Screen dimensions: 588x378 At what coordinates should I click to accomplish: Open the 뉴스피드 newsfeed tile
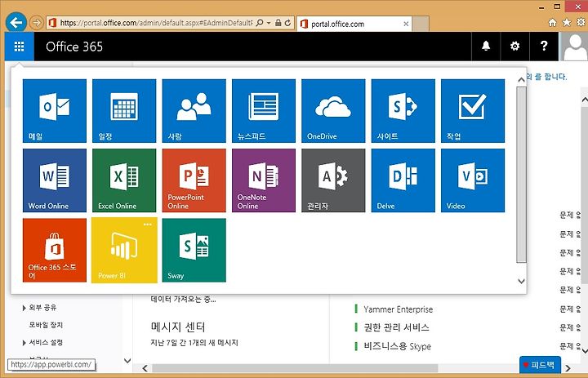(x=264, y=111)
